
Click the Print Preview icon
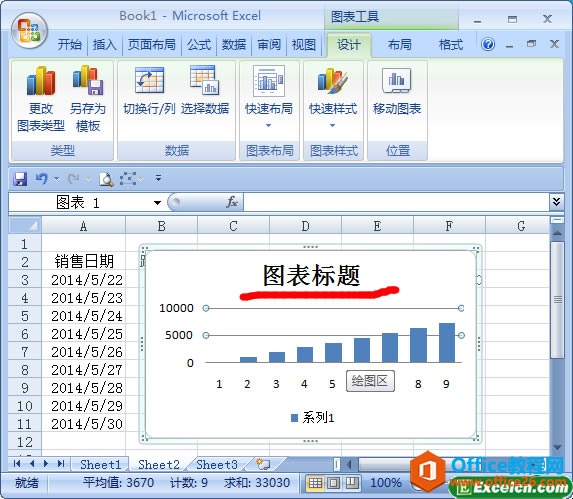pos(106,179)
